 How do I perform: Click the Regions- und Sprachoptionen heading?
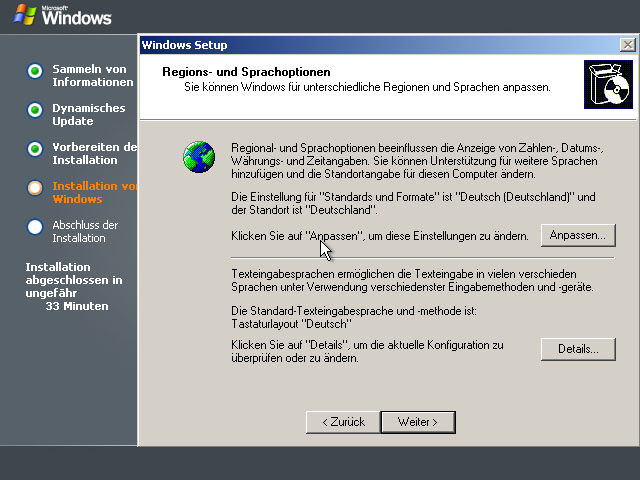(246, 72)
